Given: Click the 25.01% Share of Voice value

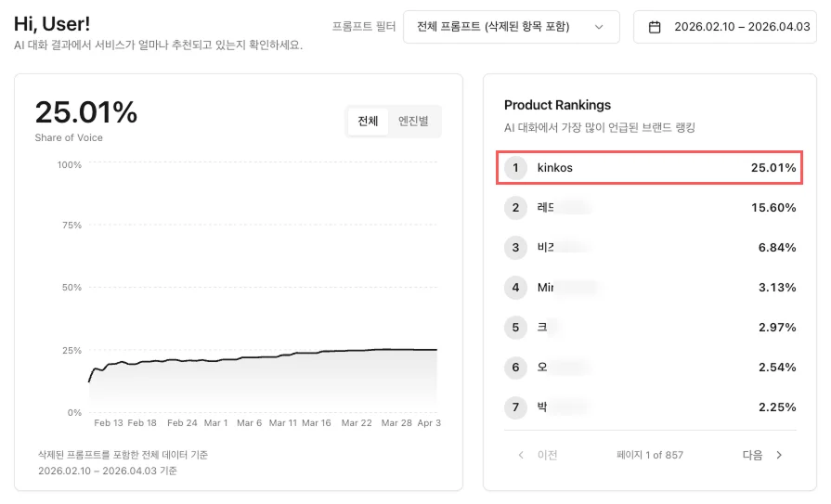Looking at the screenshot, I should [86, 113].
